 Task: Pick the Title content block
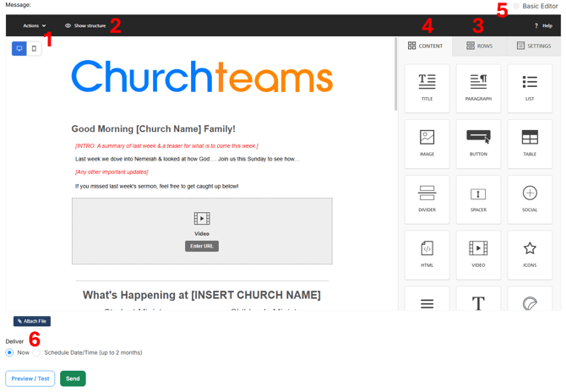click(427, 89)
